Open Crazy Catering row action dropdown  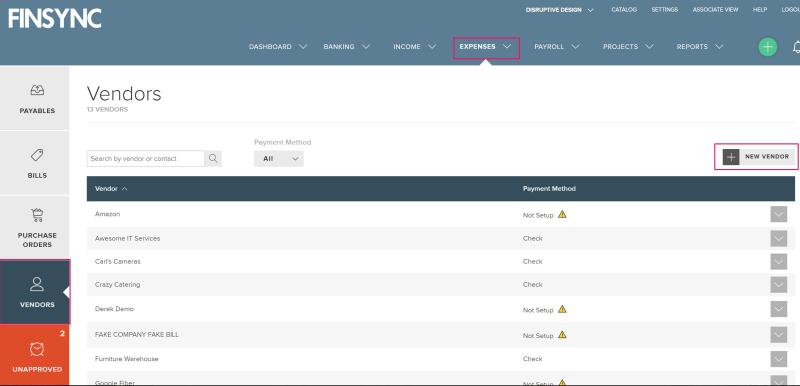[779, 285]
